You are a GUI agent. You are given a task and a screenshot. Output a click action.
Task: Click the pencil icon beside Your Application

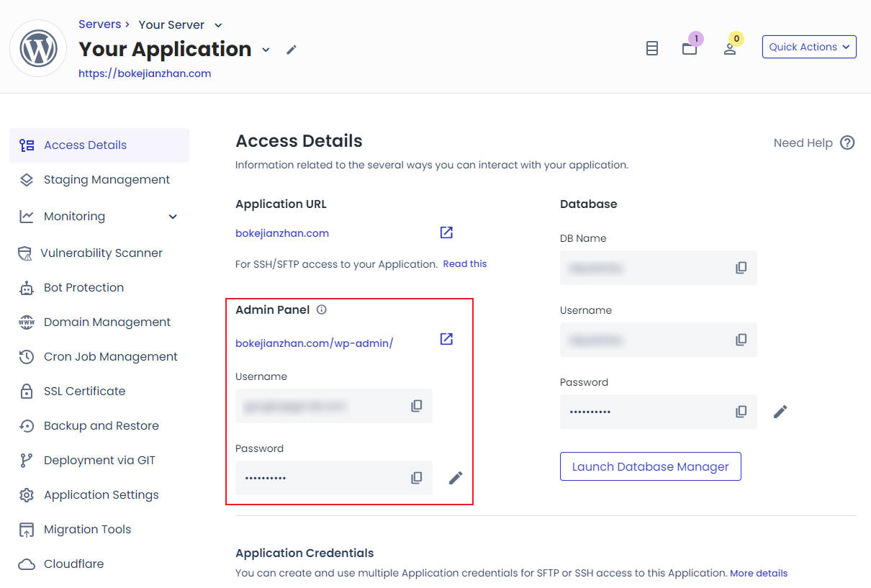[x=292, y=50]
